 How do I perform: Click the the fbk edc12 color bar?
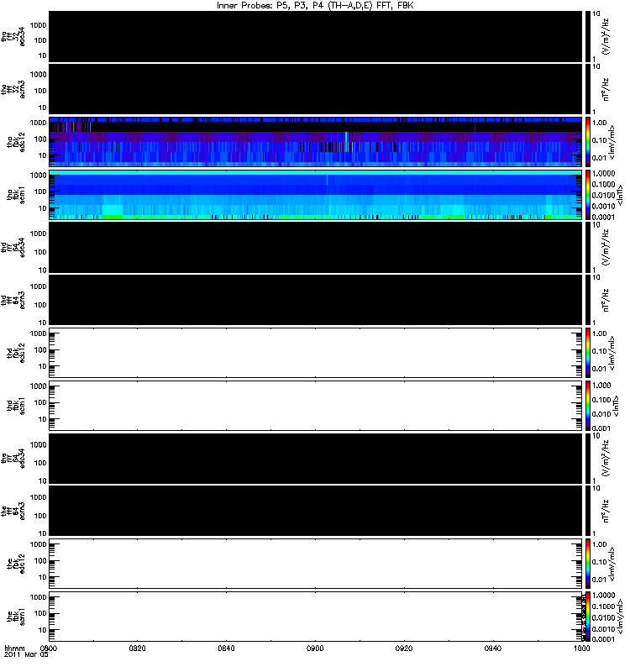tap(588, 564)
